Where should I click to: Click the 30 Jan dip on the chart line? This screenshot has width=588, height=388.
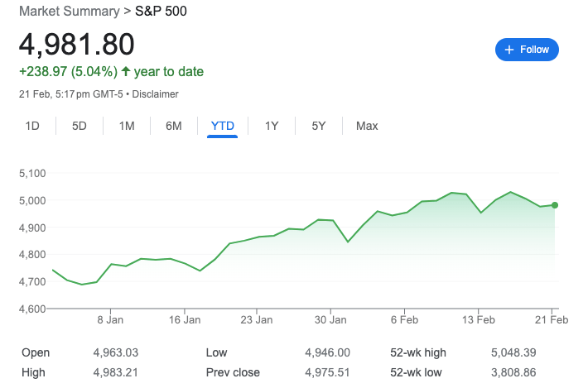pos(348,242)
